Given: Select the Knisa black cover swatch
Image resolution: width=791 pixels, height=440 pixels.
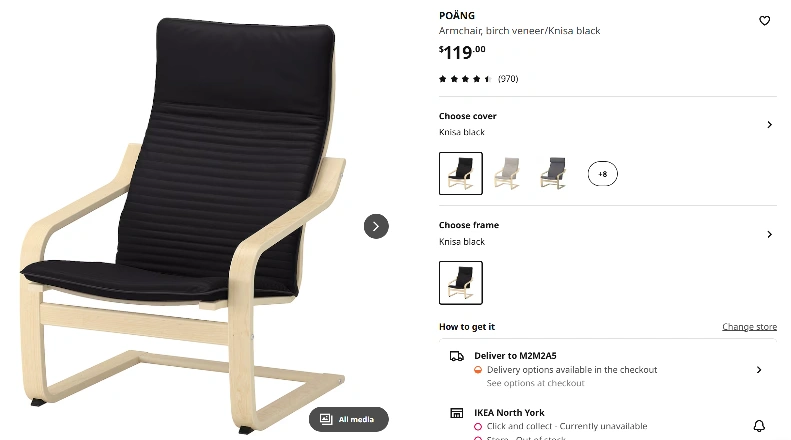Looking at the screenshot, I should click(461, 174).
